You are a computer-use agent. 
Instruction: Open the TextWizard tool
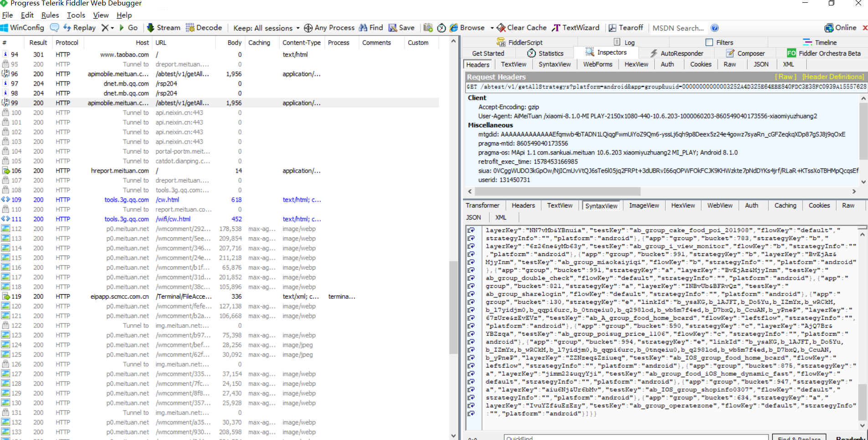point(575,28)
